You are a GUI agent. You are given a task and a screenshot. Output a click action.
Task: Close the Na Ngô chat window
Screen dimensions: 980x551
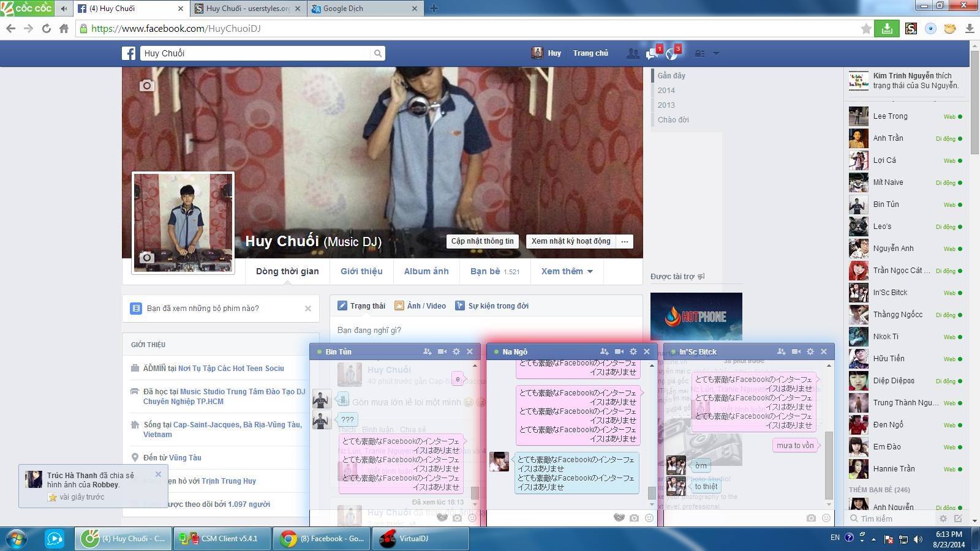(647, 351)
